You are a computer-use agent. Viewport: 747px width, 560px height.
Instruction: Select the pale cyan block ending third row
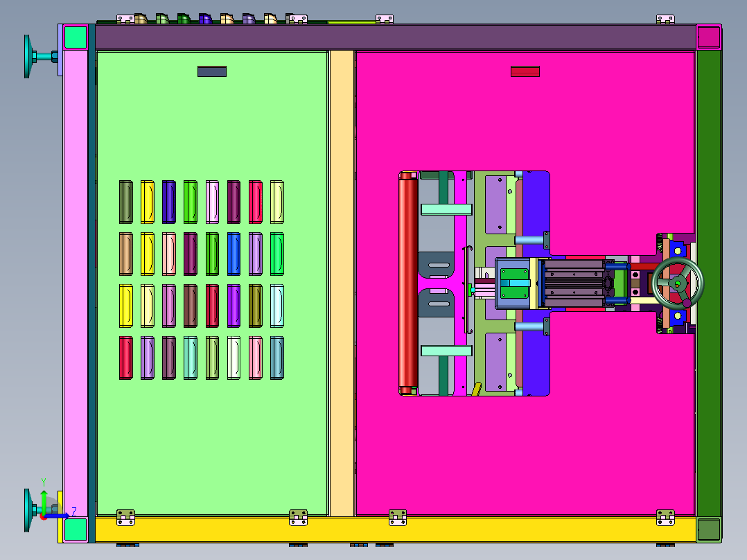277,306
